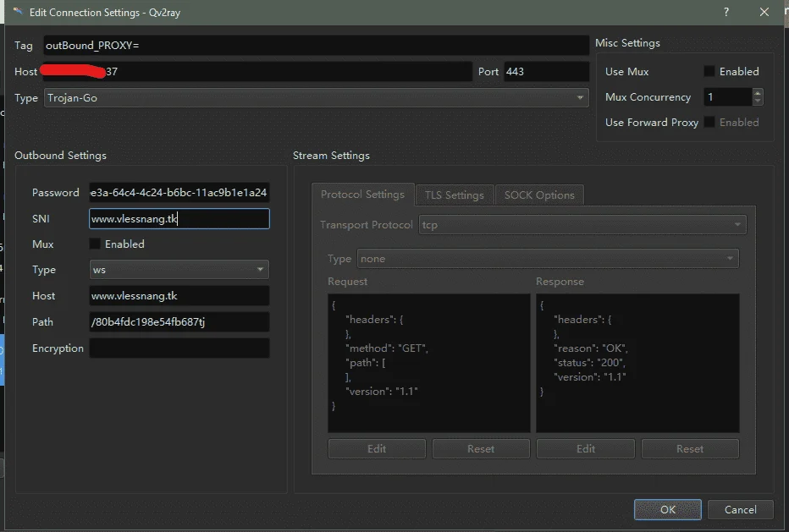Click the Cancel button
Image resolution: width=789 pixels, height=532 pixels.
pos(740,509)
